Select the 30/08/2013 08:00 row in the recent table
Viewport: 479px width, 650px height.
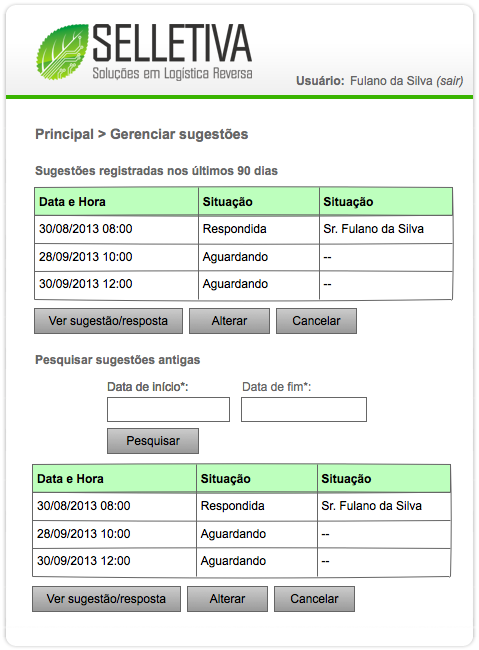(243, 229)
